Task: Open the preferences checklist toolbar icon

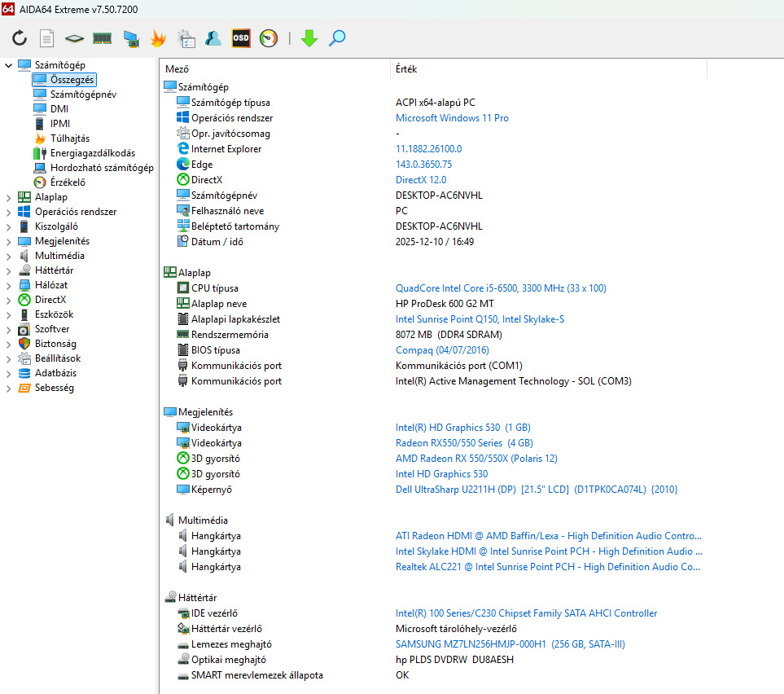Action: [186, 38]
